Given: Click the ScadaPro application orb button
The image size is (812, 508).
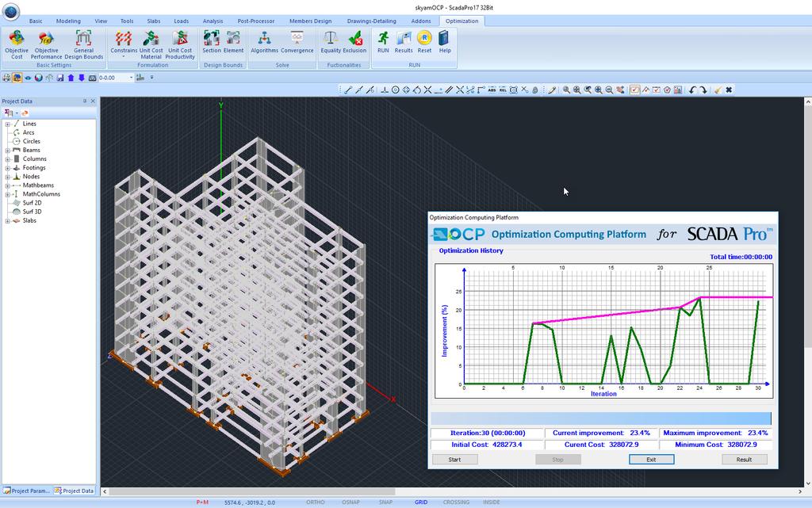Looking at the screenshot, I should [x=11, y=11].
